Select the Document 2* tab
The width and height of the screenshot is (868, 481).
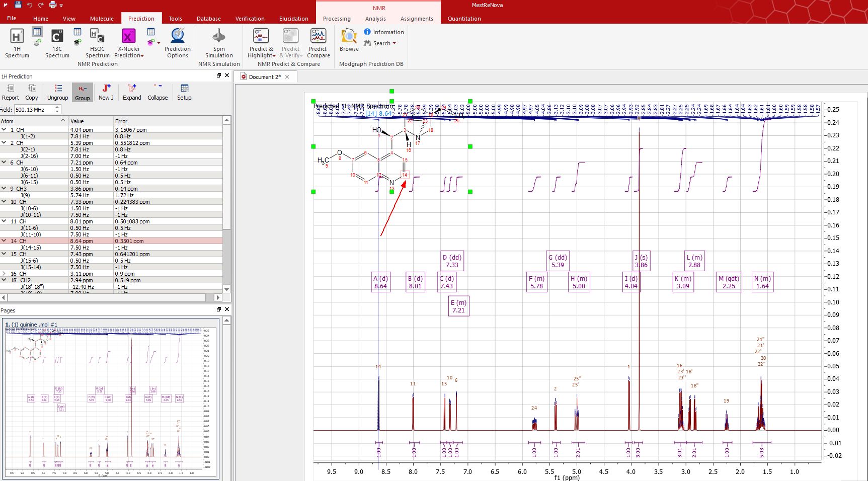click(265, 76)
